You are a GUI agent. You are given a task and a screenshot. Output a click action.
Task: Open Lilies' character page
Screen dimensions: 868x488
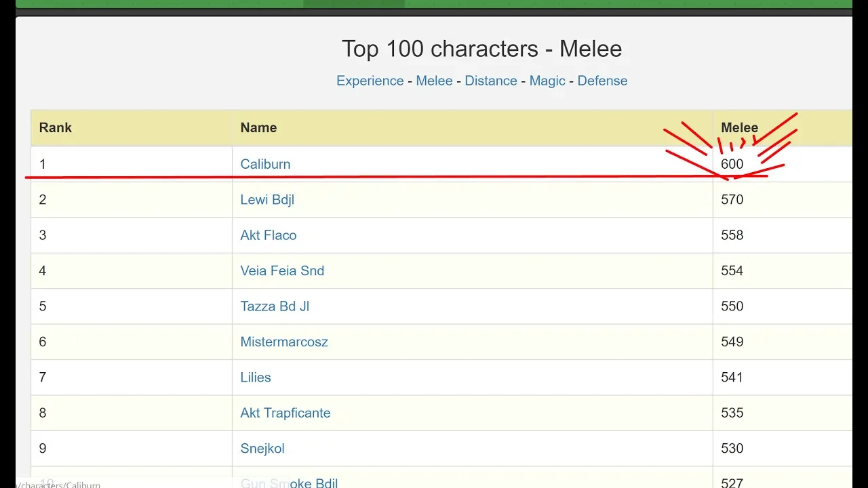pos(256,378)
